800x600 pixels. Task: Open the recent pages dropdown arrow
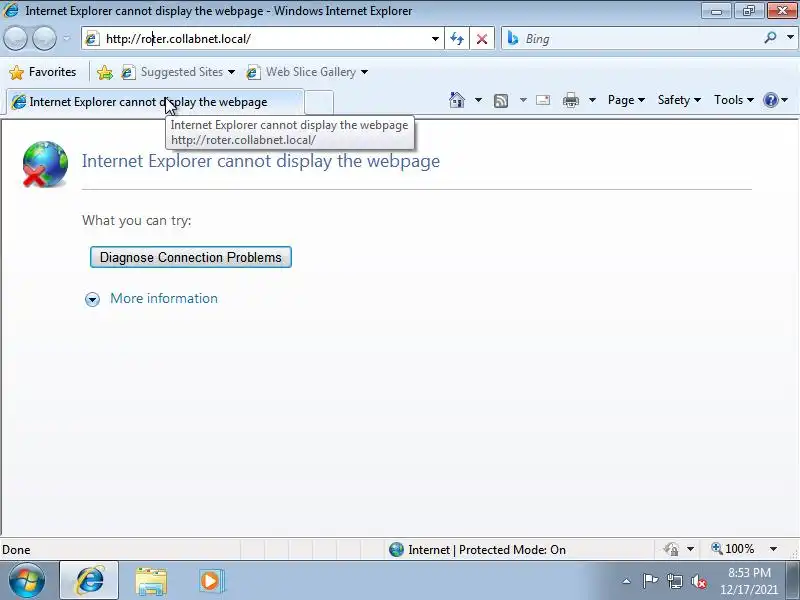67,38
